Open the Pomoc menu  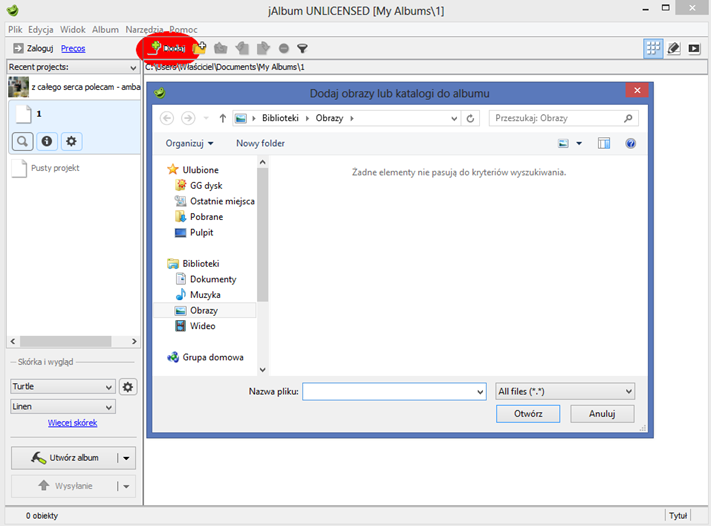tap(183, 29)
